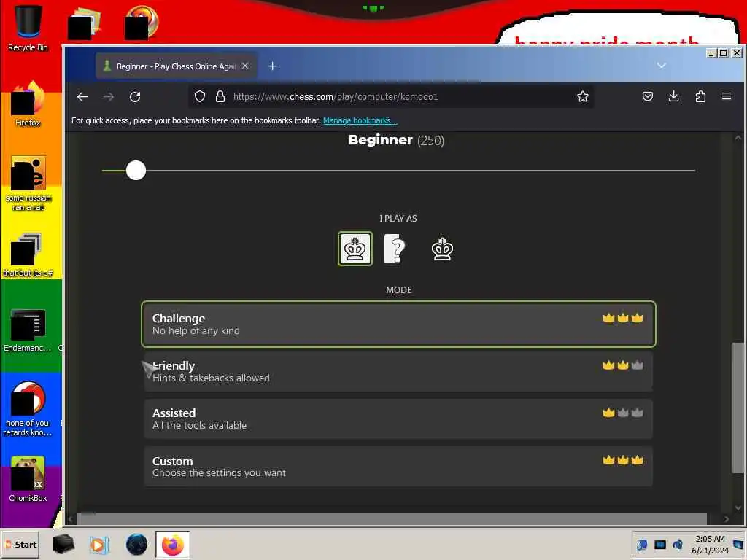Click the black box taskbar icon
Image resolution: width=747 pixels, height=560 pixels.
63,544
